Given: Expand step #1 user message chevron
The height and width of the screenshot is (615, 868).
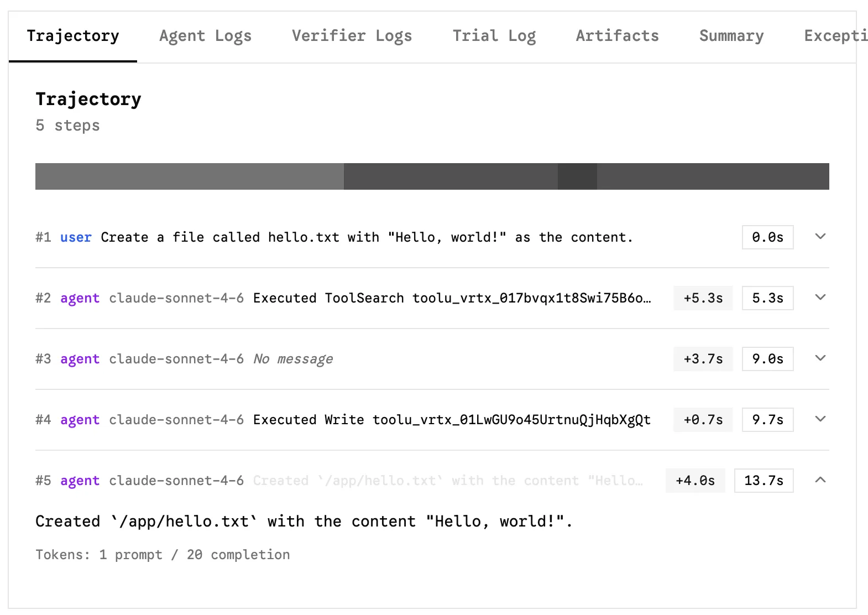Looking at the screenshot, I should pyautogui.click(x=820, y=237).
